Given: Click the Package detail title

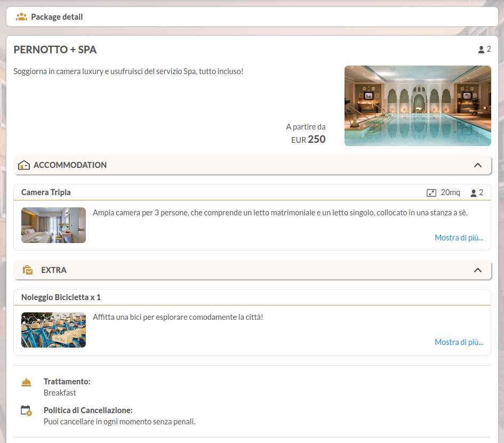Looking at the screenshot, I should coord(57,17).
